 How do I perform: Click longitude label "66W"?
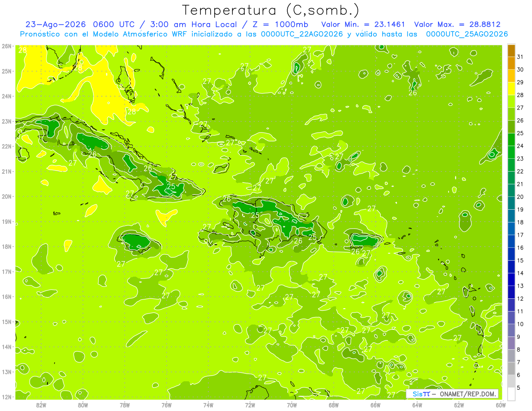point(376,405)
